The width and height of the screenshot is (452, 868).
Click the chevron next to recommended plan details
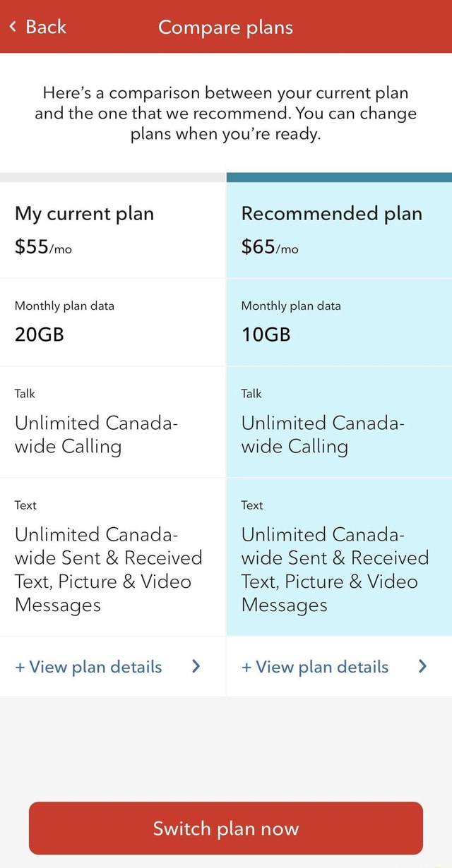point(422,666)
